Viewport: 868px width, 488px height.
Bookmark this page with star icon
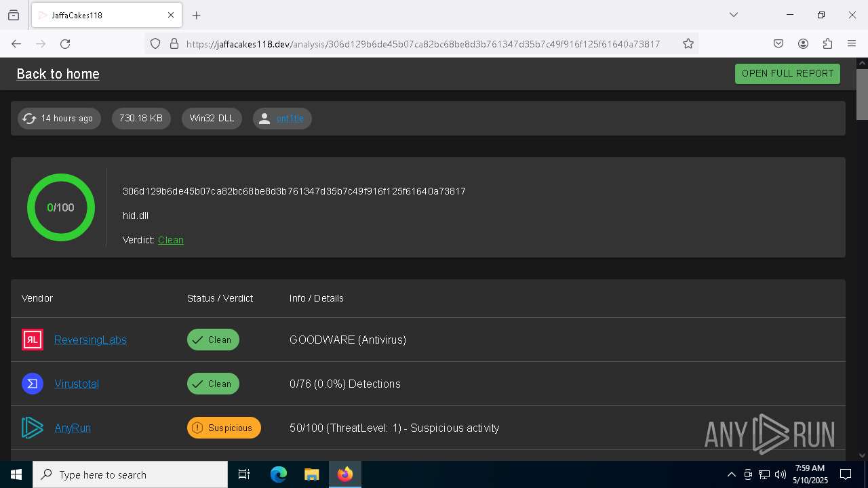pyautogui.click(x=688, y=43)
